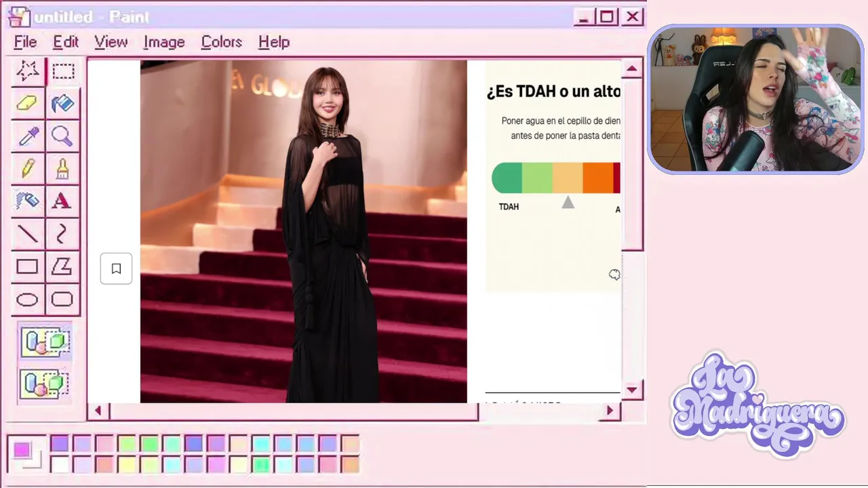Pick the orange swatch ending bottom row
The image size is (868, 488).
tap(350, 465)
